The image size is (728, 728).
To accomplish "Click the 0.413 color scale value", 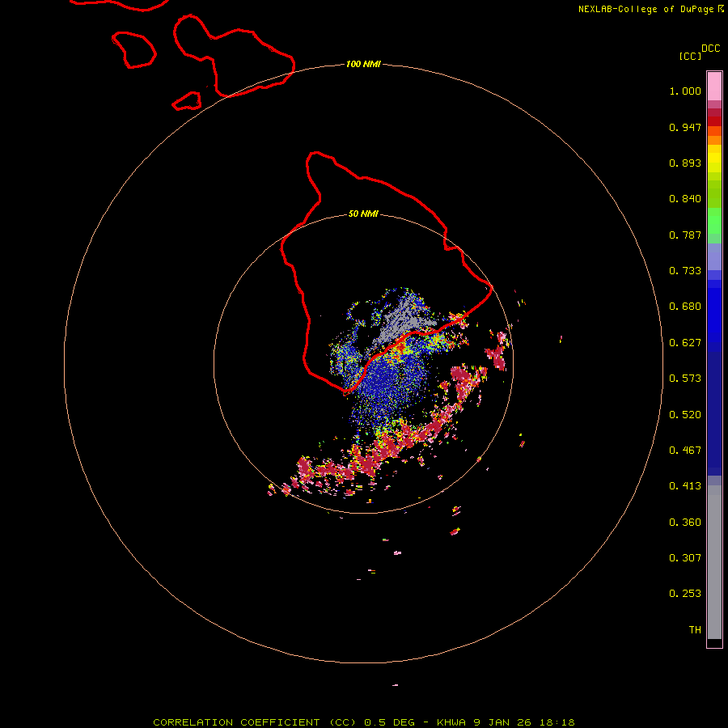I will 685,486.
